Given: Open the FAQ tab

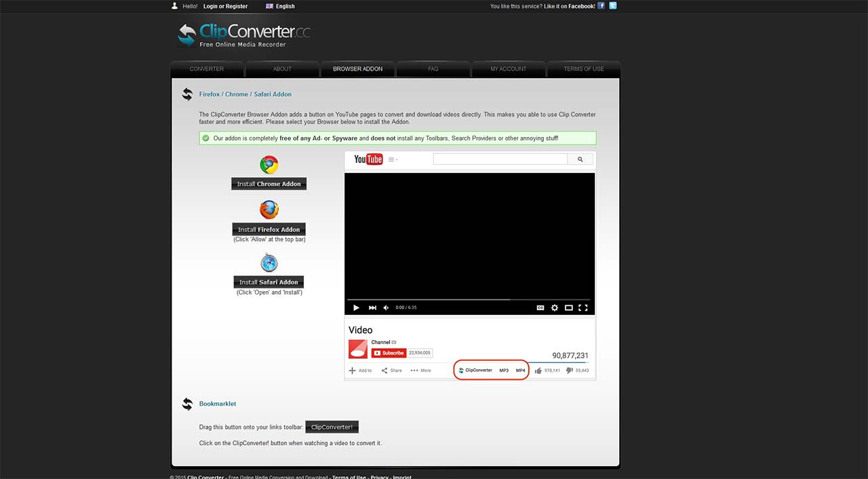Looking at the screenshot, I should [x=433, y=69].
